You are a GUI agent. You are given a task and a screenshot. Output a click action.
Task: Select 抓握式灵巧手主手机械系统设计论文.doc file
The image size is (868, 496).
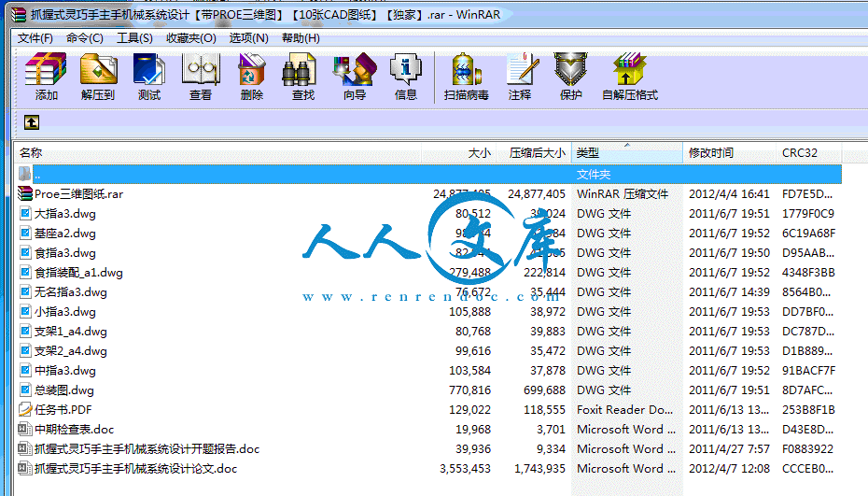(x=135, y=468)
